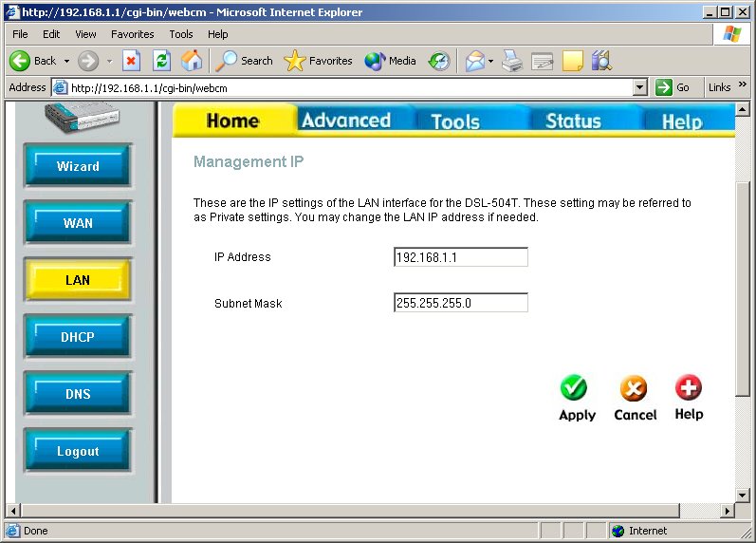This screenshot has height=543, width=756.
Task: Click the vertical scrollbar down arrow
Action: pyautogui.click(x=743, y=495)
